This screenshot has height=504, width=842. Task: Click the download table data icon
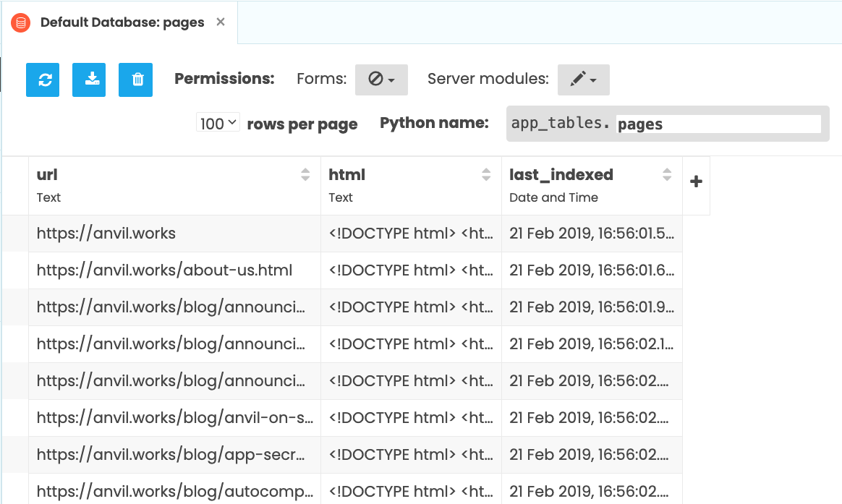(89, 80)
